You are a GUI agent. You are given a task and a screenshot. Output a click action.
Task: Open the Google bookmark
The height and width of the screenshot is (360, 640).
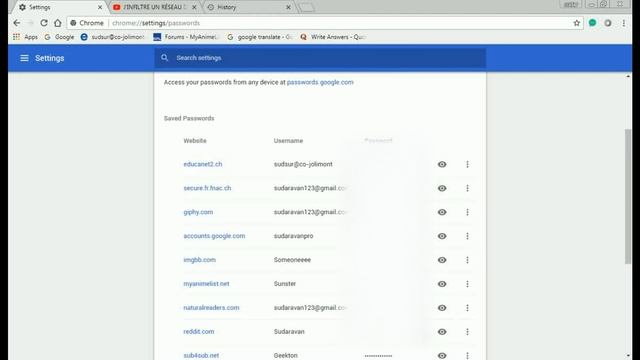(x=59, y=37)
